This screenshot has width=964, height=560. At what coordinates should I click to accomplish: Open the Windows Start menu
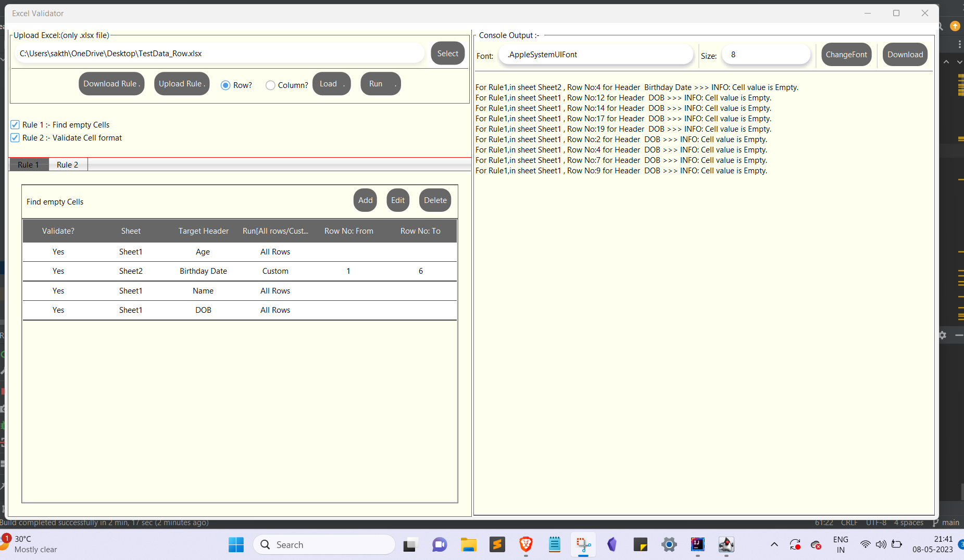[x=236, y=545]
